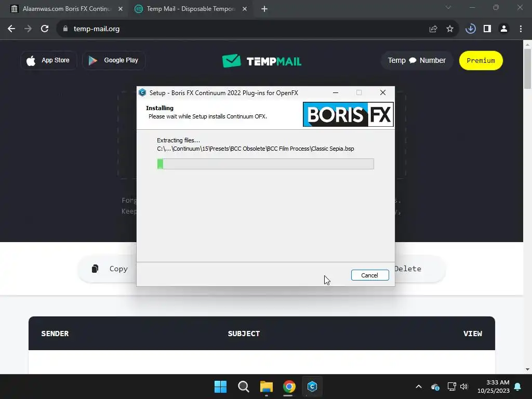View site security lock info

click(x=65, y=29)
